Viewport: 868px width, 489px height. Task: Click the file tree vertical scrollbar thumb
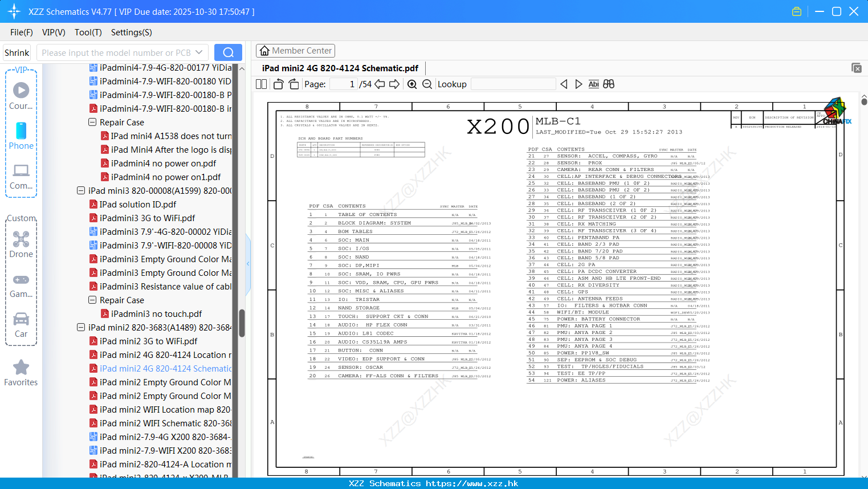[242, 323]
